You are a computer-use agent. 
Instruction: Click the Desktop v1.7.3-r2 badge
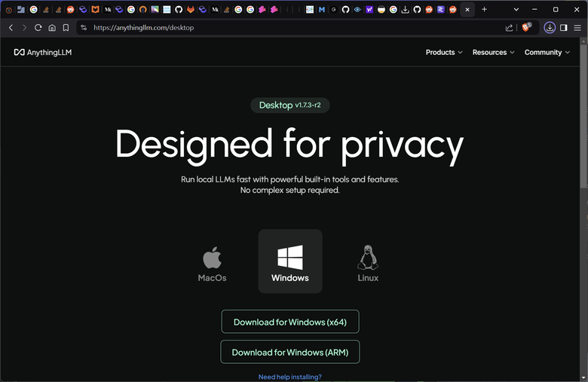(290, 105)
